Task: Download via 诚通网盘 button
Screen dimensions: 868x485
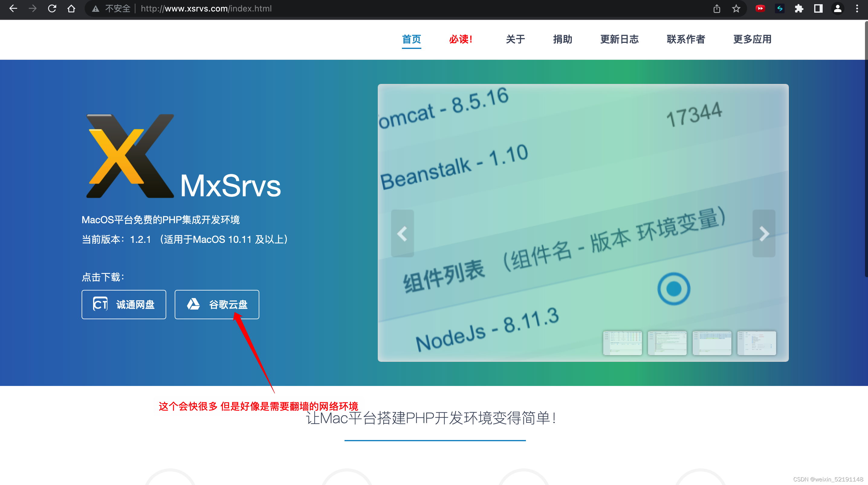Action: (x=124, y=304)
